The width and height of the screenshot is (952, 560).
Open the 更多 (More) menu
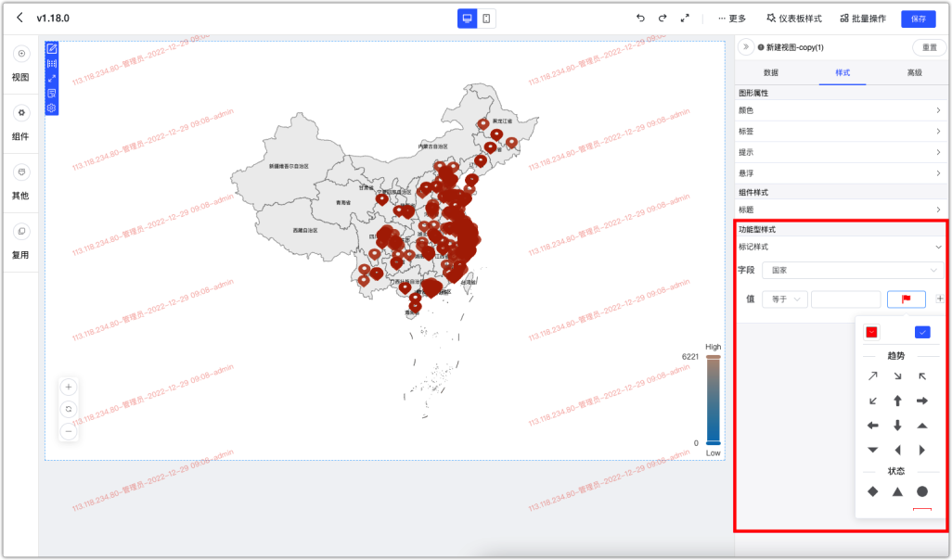tap(731, 19)
